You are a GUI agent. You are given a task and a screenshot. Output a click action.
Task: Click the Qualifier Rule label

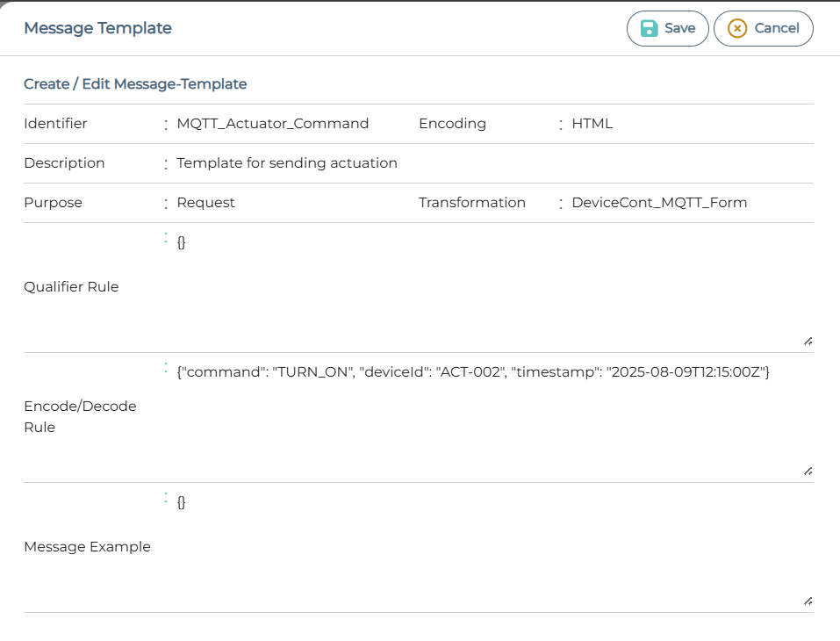coord(71,287)
